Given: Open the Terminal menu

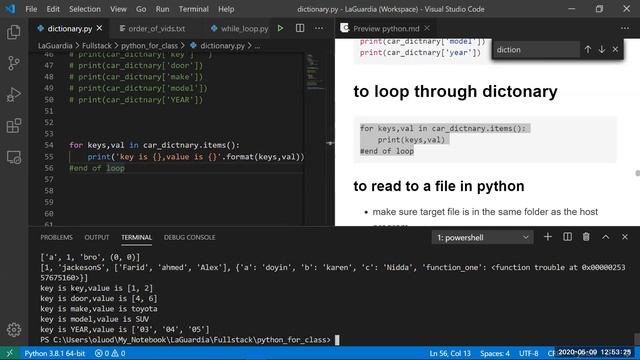Looking at the screenshot, I should pos(193,9).
